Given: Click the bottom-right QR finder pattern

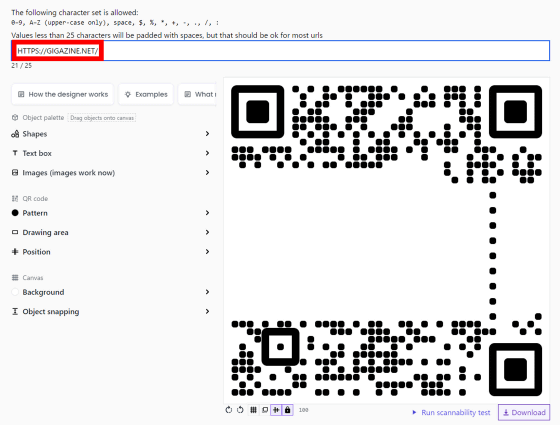Looking at the screenshot, I should (515, 370).
